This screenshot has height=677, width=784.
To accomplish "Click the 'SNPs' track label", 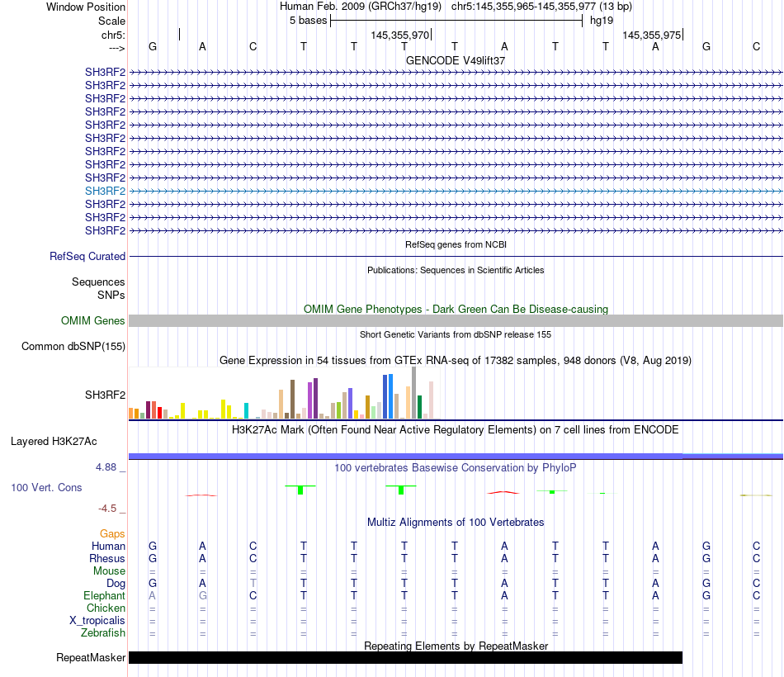I will [111, 296].
